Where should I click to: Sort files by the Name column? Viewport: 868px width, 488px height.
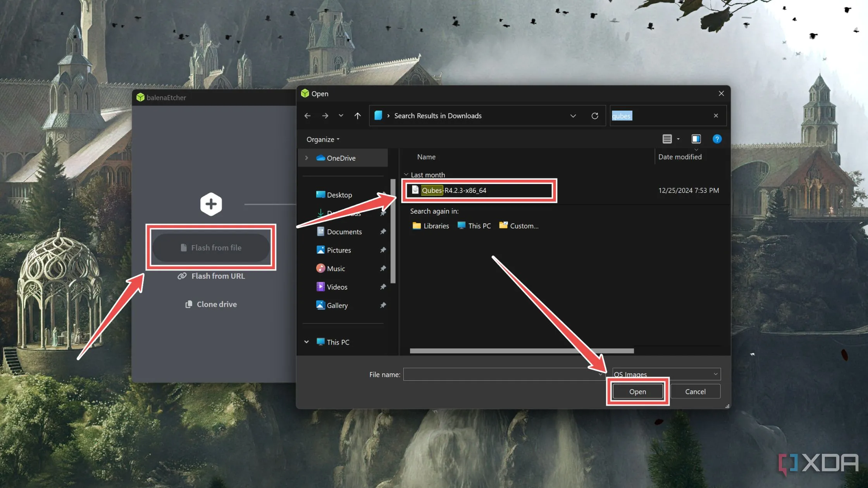point(426,157)
